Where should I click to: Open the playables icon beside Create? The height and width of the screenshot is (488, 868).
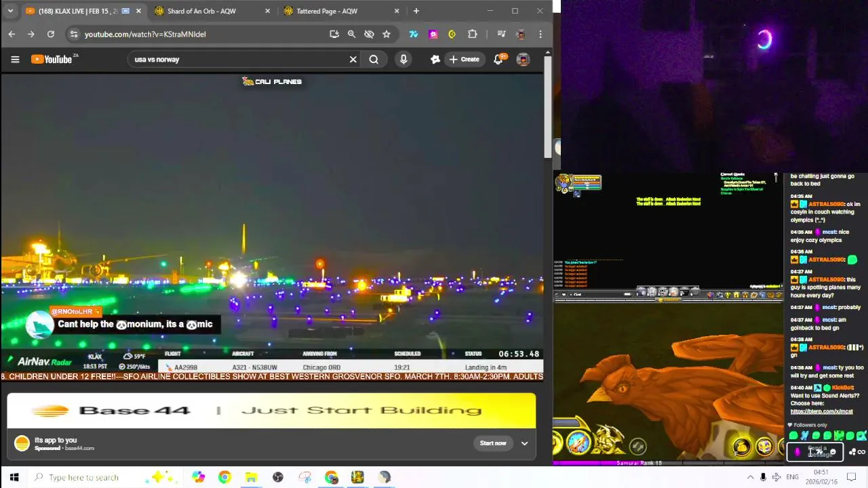click(x=435, y=60)
